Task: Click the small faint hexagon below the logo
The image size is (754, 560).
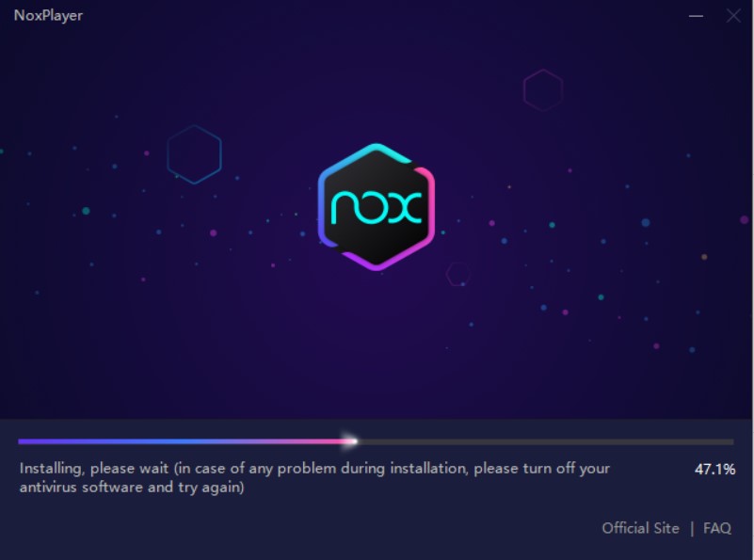Action: tap(458, 274)
